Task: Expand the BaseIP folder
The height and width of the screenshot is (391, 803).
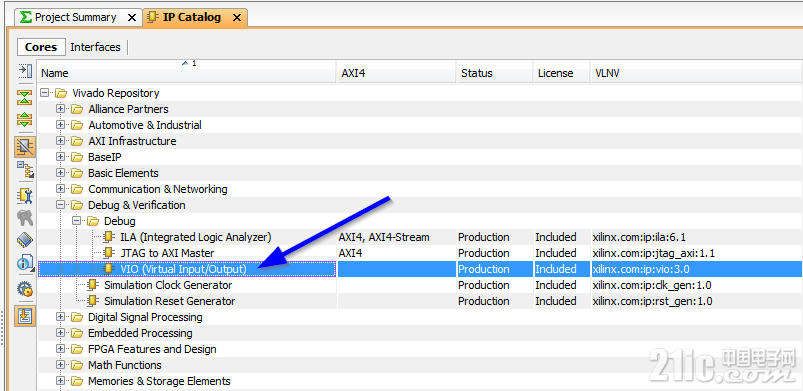Action: 60,157
